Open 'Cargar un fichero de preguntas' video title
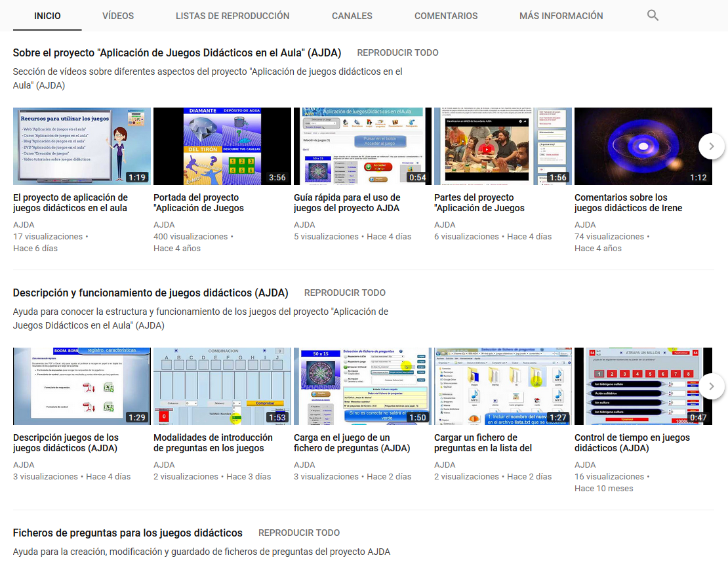The width and height of the screenshot is (728, 568). coord(483,443)
